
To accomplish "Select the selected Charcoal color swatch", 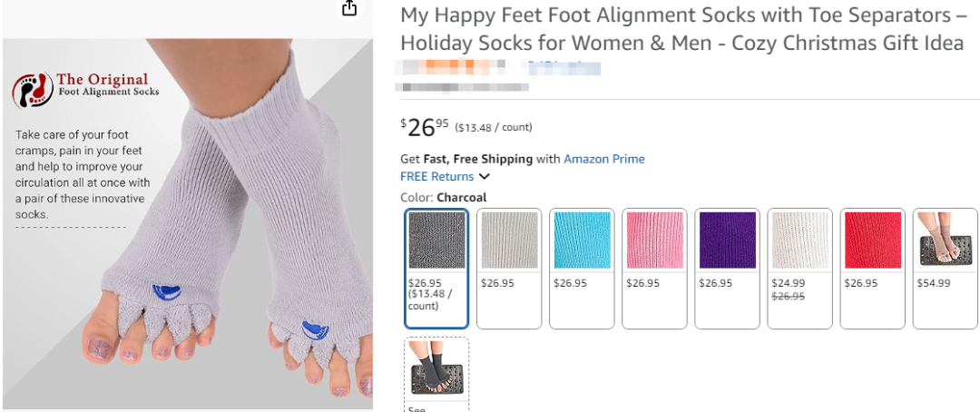I will (x=436, y=268).
